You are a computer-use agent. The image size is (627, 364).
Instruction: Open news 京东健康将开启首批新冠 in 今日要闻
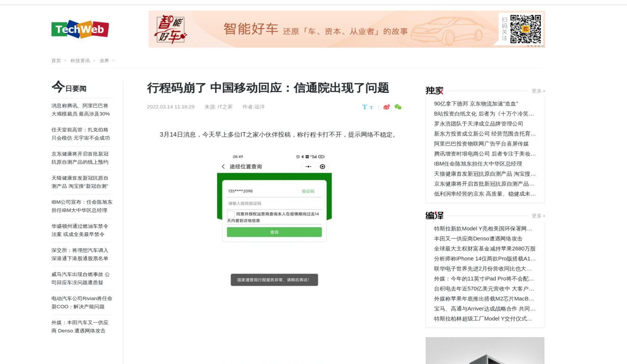pyautogui.click(x=80, y=158)
